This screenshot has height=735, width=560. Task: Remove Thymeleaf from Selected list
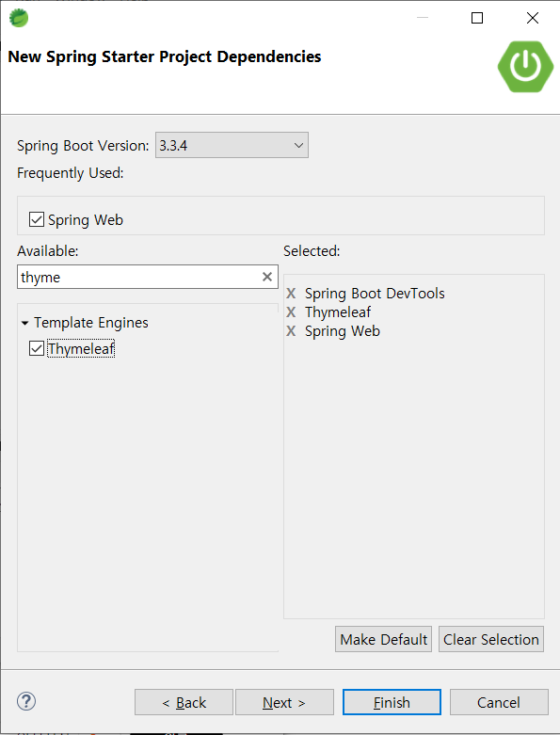291,312
